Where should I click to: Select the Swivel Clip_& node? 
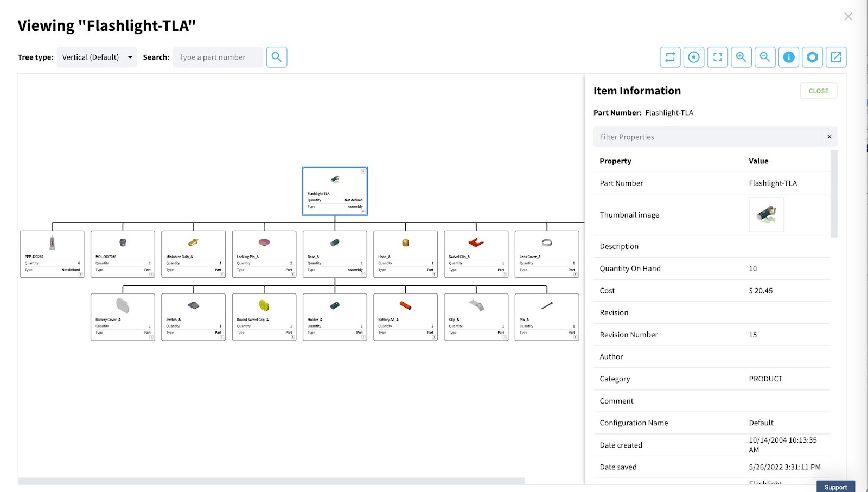[476, 254]
